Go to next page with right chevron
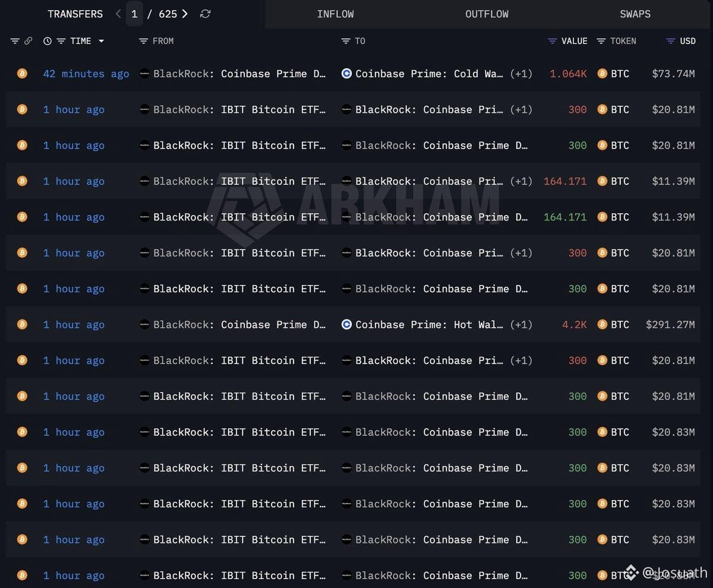 185,14
